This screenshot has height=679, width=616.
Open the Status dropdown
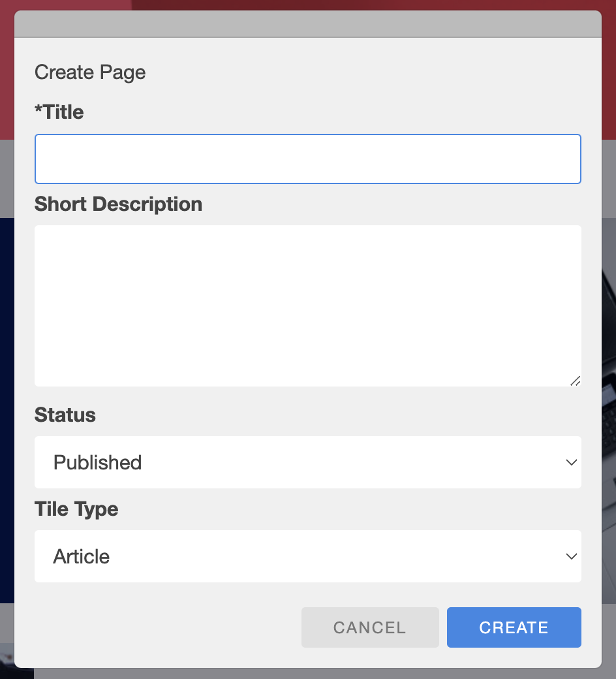pos(308,462)
